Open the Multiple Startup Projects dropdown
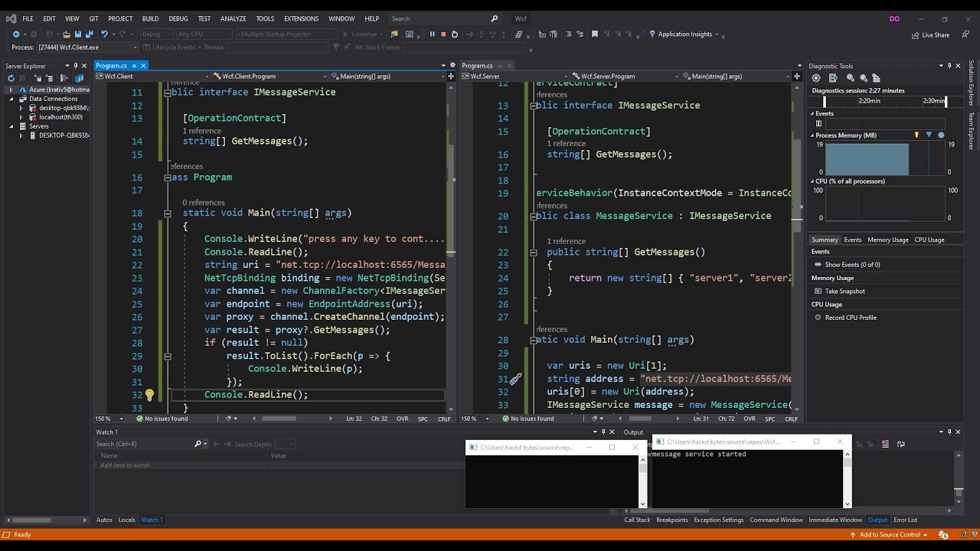Screen dimensions: 980x551 tap(286, 34)
